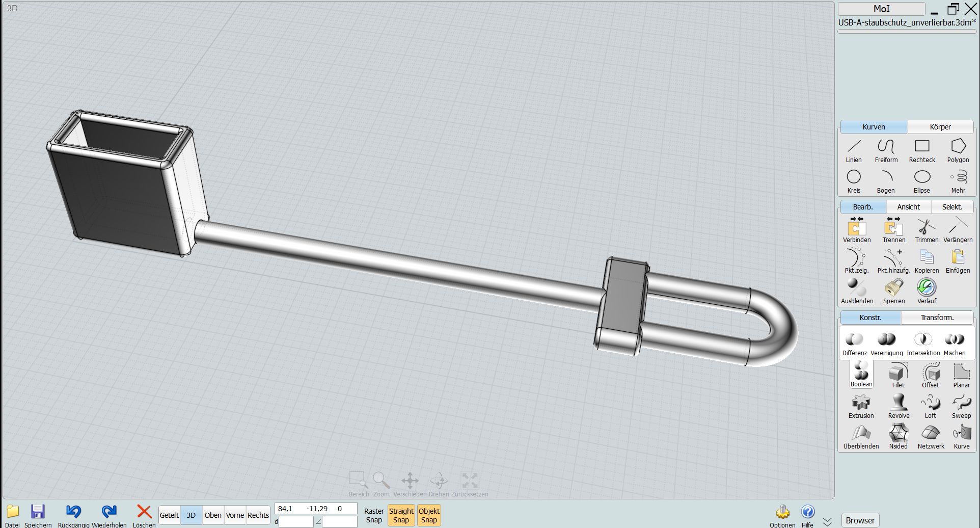
Task: Open the Selekt. selection tab
Action: 952,207
